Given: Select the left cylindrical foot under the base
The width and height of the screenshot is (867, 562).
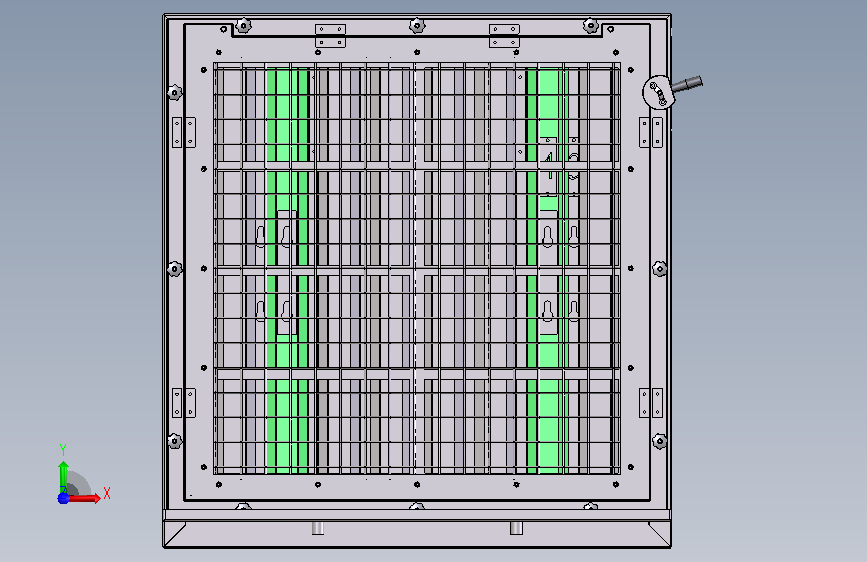Looking at the screenshot, I should point(318,528).
